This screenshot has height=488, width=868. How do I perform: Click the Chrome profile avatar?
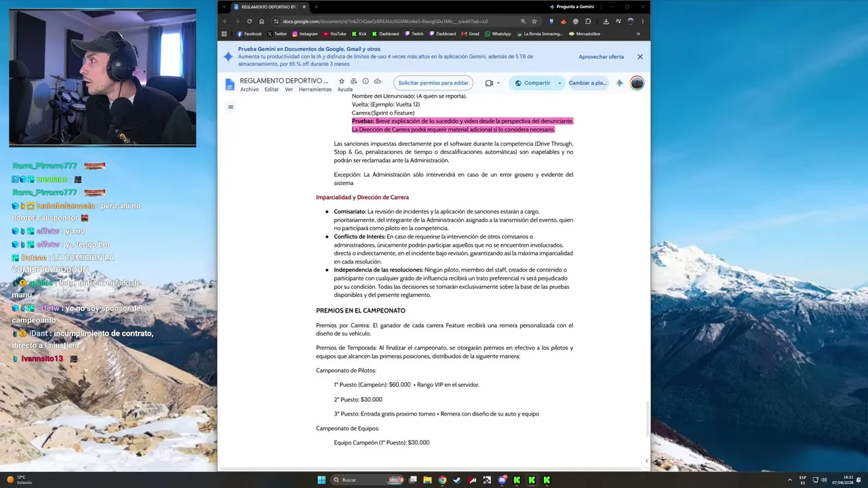630,21
